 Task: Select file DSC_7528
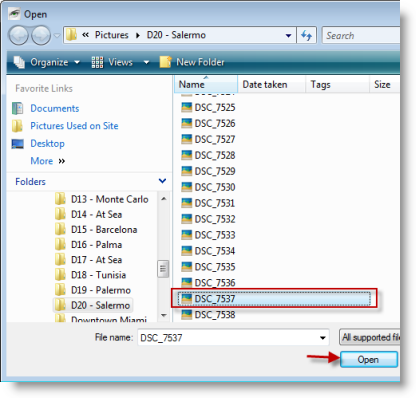(x=208, y=155)
